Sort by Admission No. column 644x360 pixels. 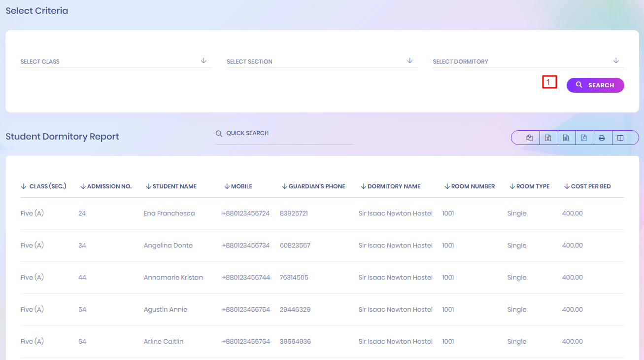pos(109,186)
